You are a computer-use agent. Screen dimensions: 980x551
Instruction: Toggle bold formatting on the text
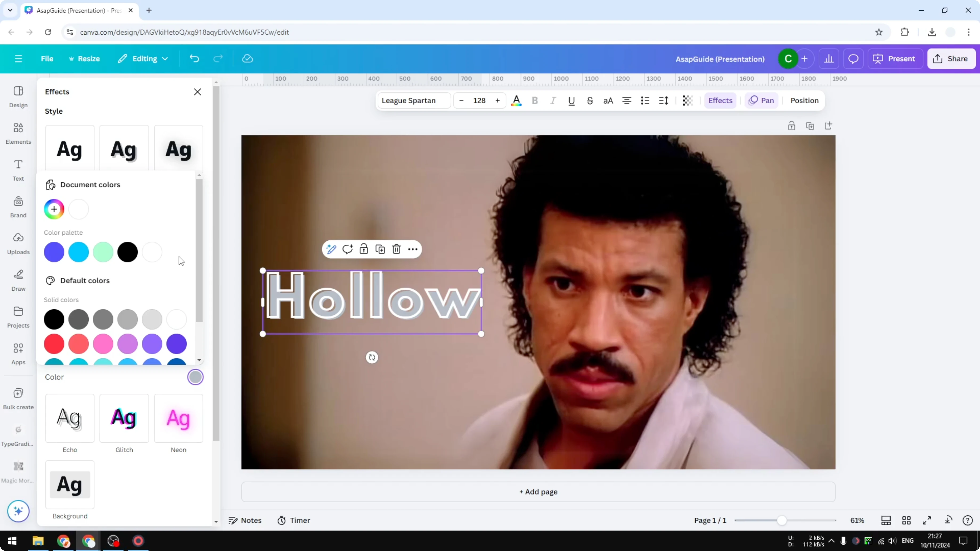tap(535, 100)
